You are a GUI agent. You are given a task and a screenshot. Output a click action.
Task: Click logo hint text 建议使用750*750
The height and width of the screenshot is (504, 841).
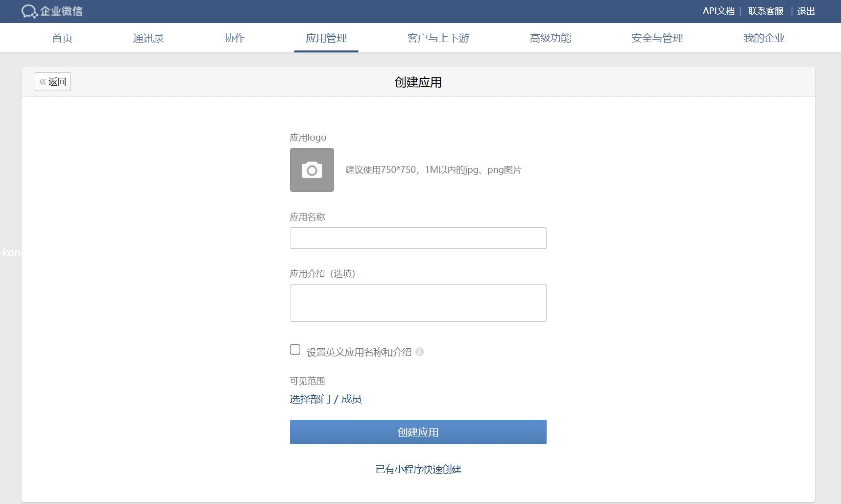433,170
